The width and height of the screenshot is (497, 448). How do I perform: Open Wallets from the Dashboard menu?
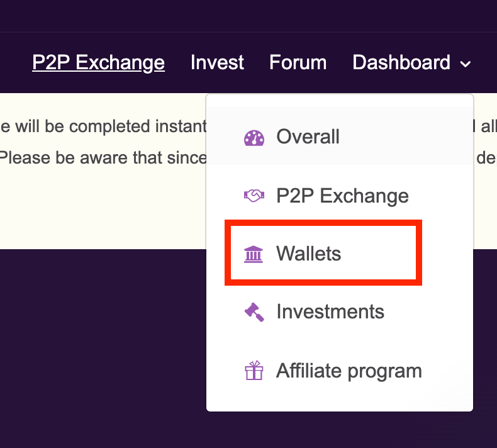pos(323,253)
